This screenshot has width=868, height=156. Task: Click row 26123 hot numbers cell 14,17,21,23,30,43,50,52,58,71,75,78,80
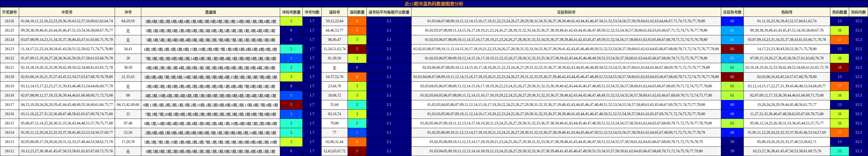click(x=787, y=49)
